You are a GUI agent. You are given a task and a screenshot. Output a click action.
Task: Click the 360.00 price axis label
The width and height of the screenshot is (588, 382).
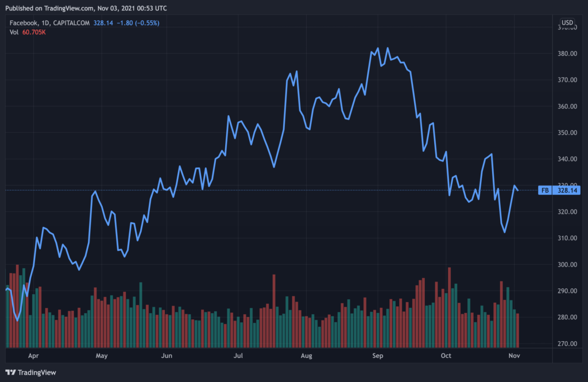coord(567,107)
